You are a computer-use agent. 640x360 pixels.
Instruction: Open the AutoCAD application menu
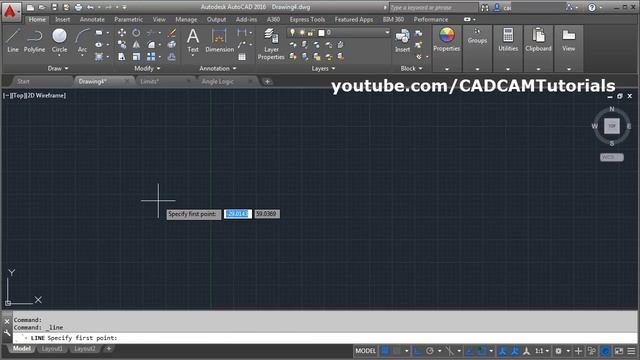coord(10,11)
